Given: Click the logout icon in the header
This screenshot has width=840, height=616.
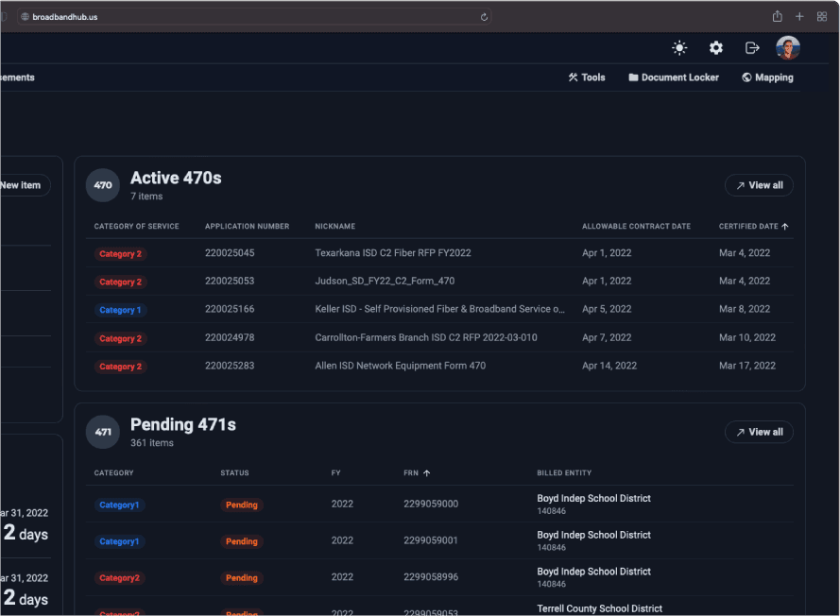Looking at the screenshot, I should pos(752,48).
